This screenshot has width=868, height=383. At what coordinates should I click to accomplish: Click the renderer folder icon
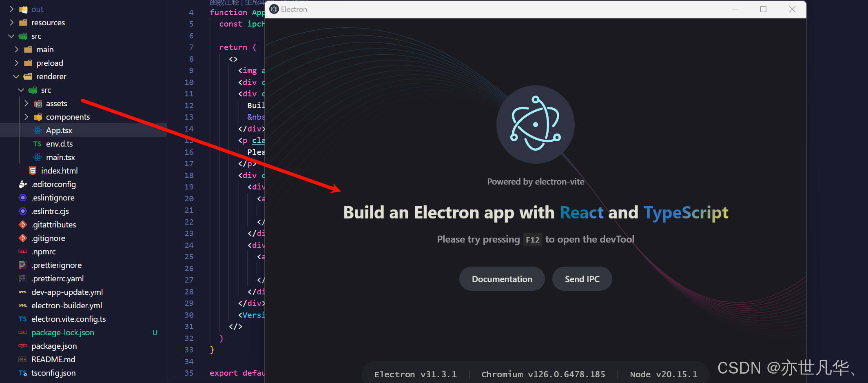click(x=28, y=76)
